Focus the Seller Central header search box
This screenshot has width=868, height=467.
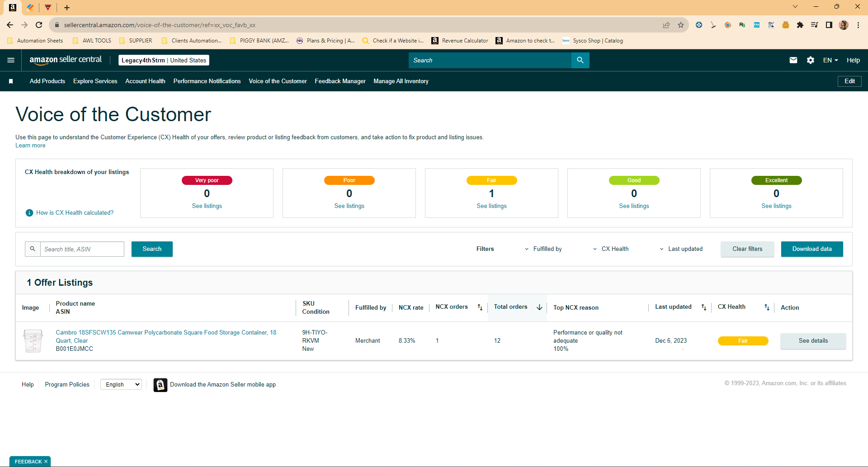[x=490, y=60]
